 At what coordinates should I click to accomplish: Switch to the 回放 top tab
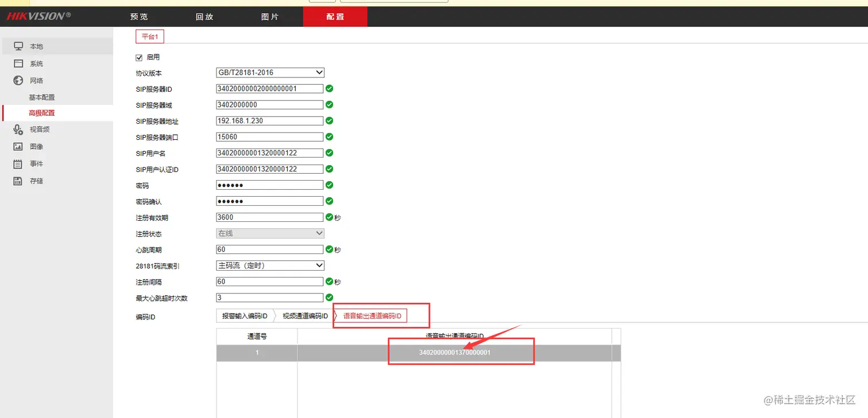[205, 17]
